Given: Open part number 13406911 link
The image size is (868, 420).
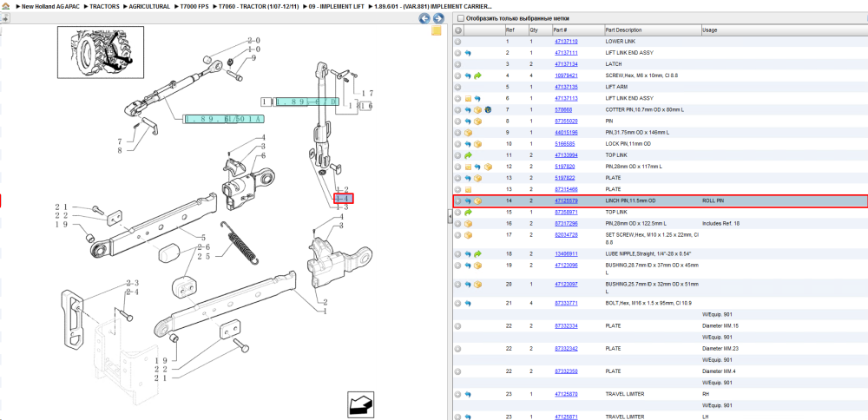Looking at the screenshot, I should pyautogui.click(x=566, y=254).
